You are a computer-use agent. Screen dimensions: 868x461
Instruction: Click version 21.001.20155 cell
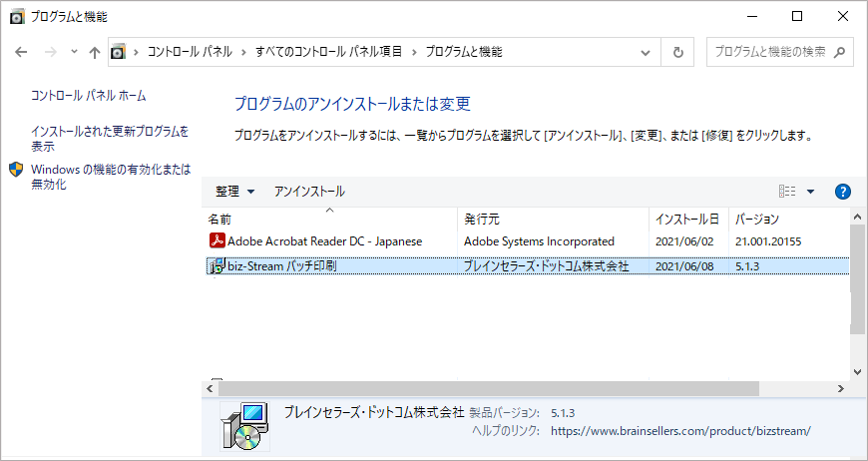coord(768,241)
